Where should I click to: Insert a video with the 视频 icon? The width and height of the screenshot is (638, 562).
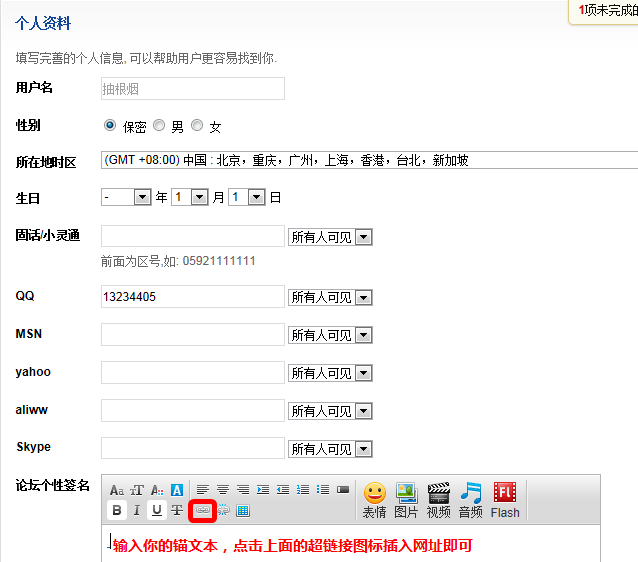(438, 499)
